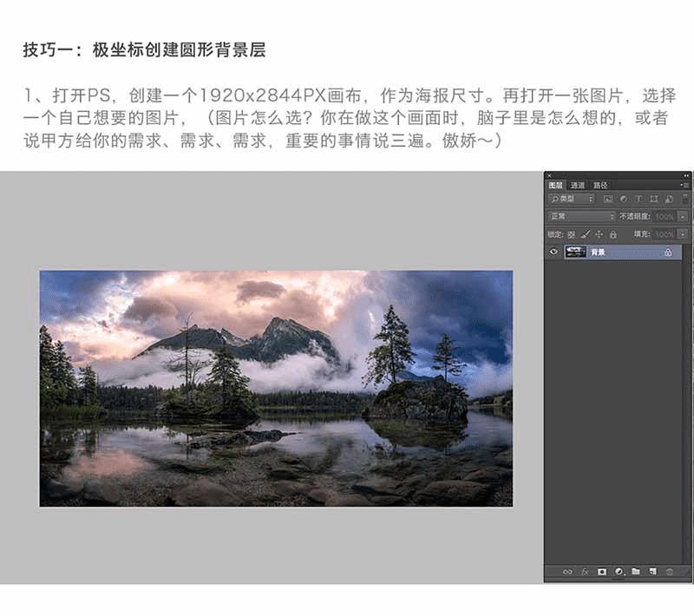Open the 类型 filter type dropdown
Image resolution: width=694 pixels, height=616 pixels.
571,200
